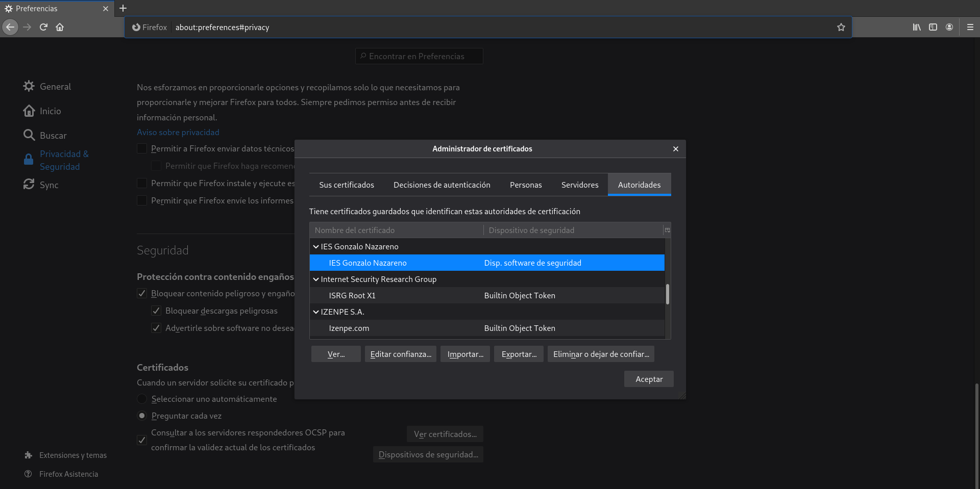The height and width of the screenshot is (489, 980).
Task: Click the home icon in the toolbar
Action: (60, 27)
